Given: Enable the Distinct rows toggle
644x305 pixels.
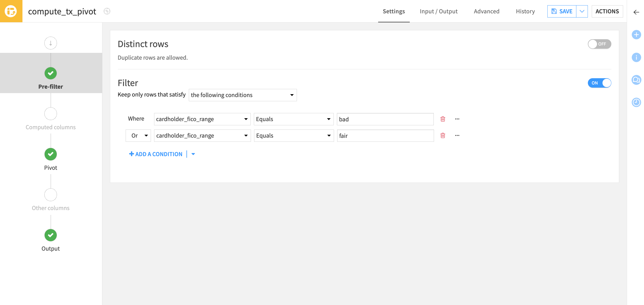Looking at the screenshot, I should tap(599, 44).
